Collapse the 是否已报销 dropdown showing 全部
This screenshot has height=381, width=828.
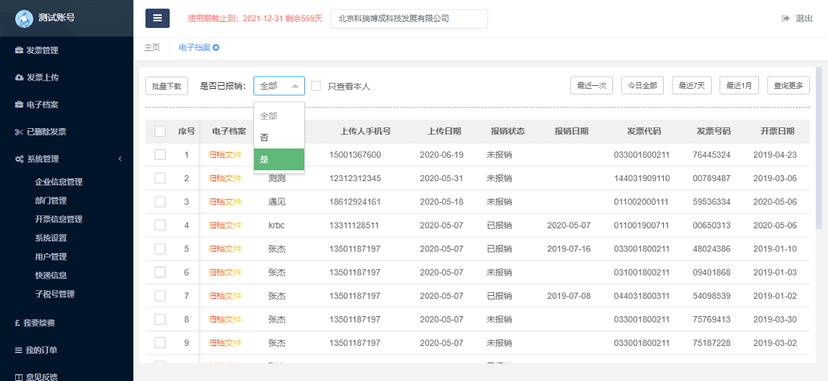coord(279,86)
